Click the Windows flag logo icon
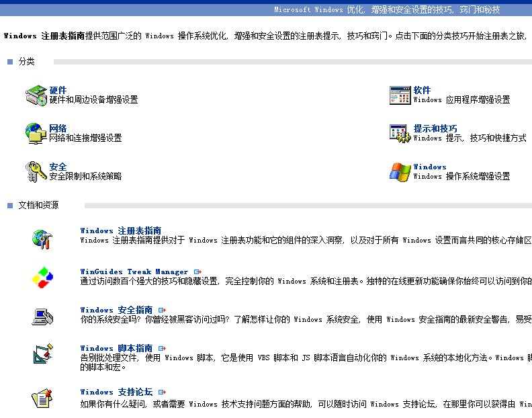 pyautogui.click(x=400, y=172)
